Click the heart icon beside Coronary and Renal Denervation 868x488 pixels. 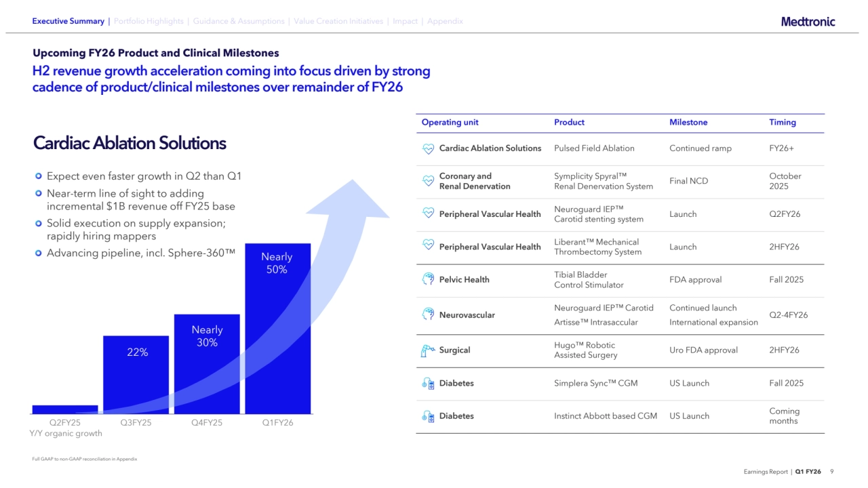click(428, 181)
